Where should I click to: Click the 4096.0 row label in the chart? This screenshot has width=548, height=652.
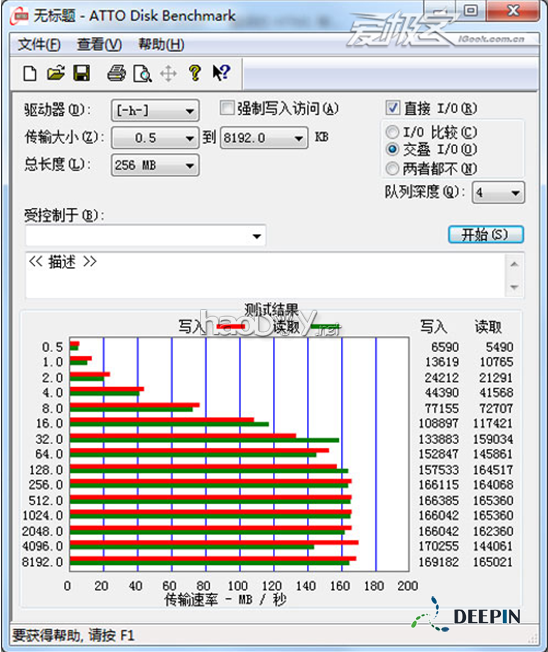(42, 546)
